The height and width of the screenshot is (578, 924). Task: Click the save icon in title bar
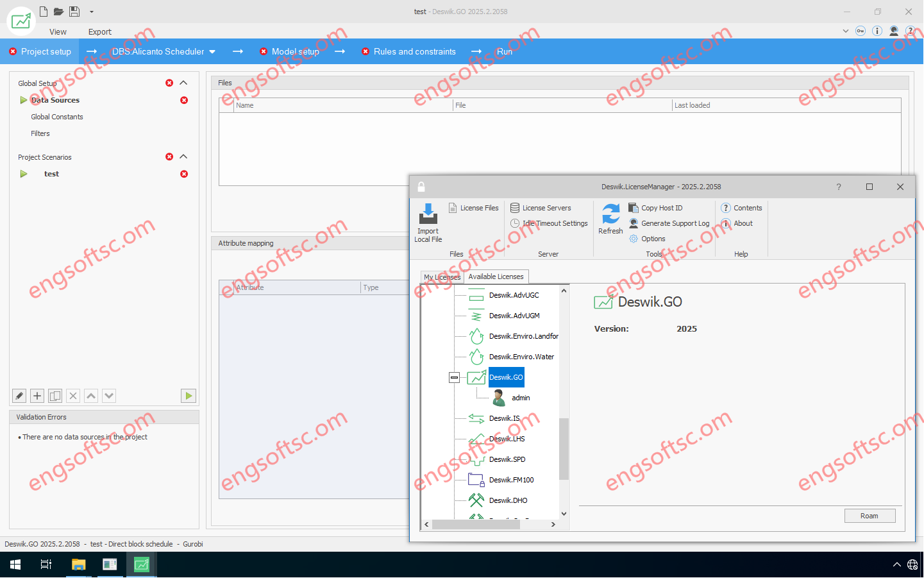point(74,12)
